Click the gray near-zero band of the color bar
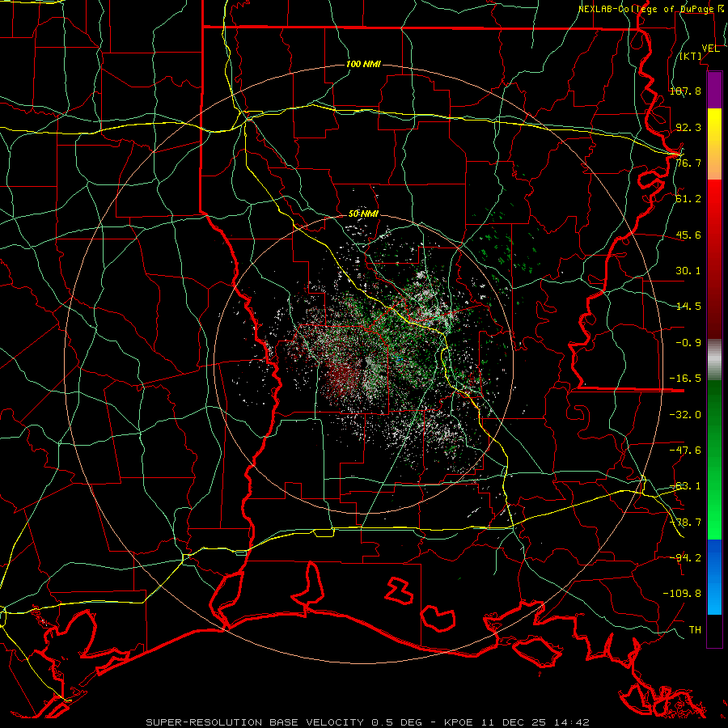Image resolution: width=728 pixels, height=728 pixels. (x=714, y=360)
